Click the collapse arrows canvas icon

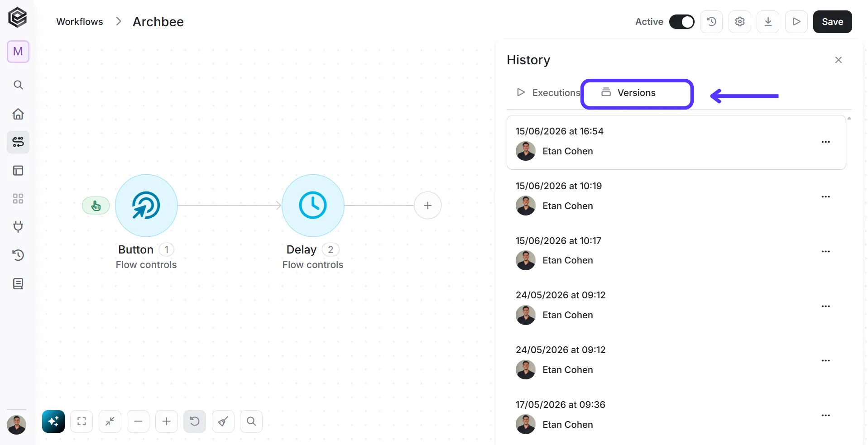(x=110, y=421)
